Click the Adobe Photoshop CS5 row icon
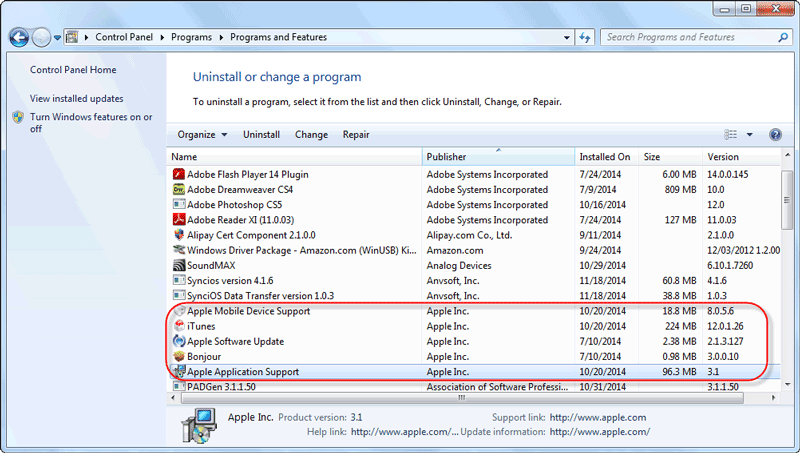The width and height of the screenshot is (800, 453). pyautogui.click(x=179, y=205)
